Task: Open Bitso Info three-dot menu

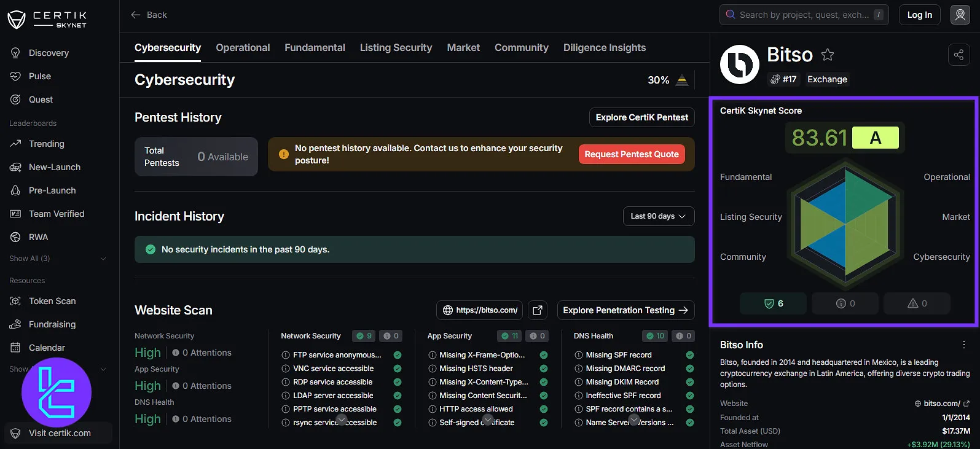Action: (x=964, y=345)
